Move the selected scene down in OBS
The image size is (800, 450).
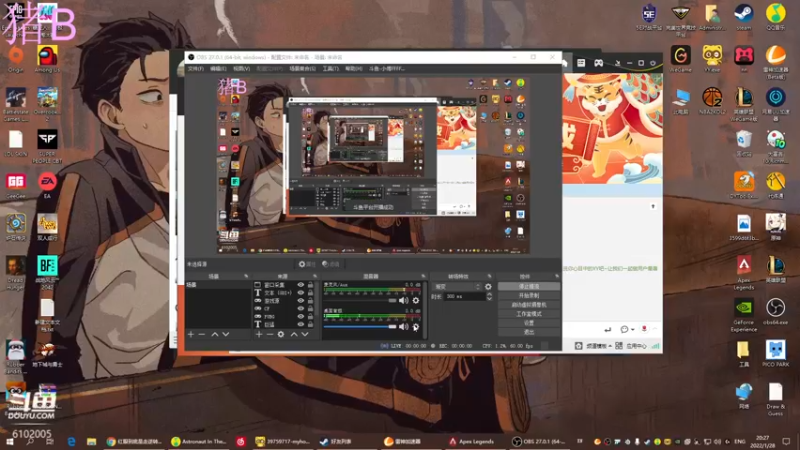pyautogui.click(x=226, y=334)
